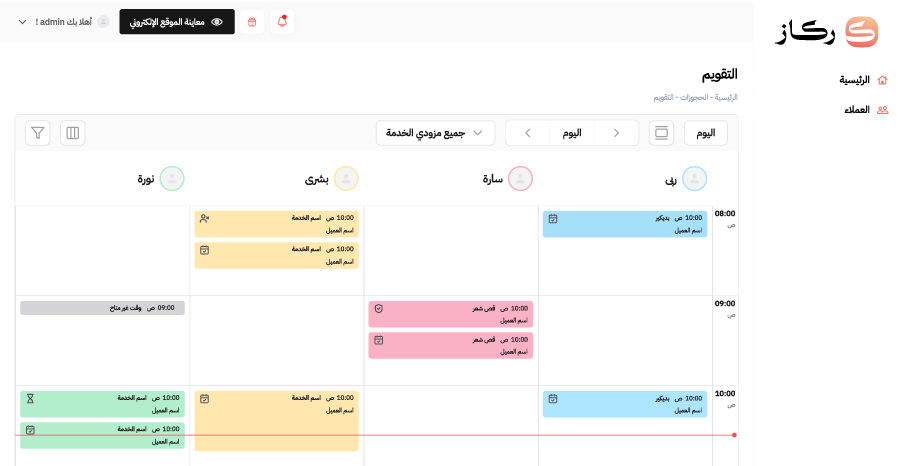Click the gift box icon
Viewport: 900px width, 466px height.
coord(252,22)
